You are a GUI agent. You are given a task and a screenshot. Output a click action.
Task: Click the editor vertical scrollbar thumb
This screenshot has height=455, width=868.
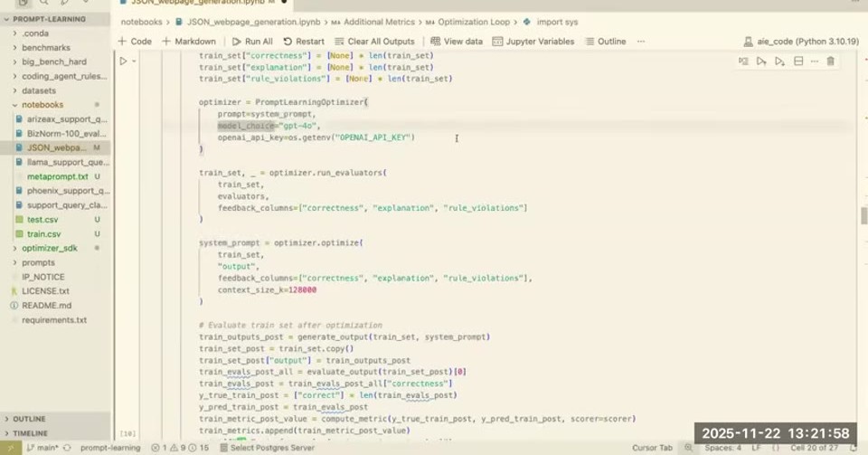click(x=864, y=215)
